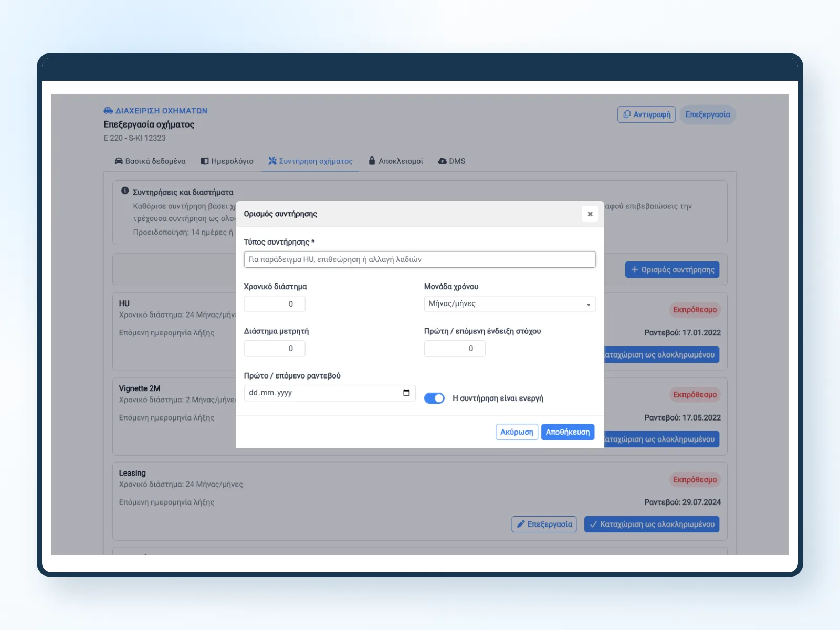Click the Leasing card title

pyautogui.click(x=132, y=473)
